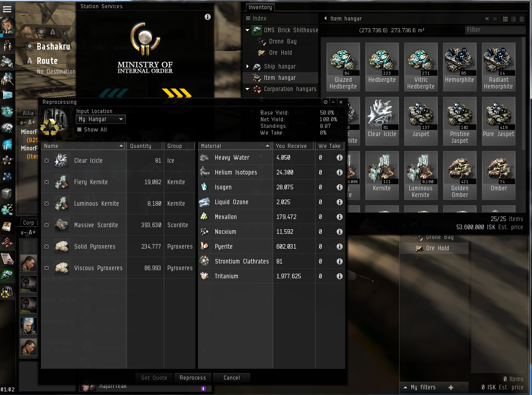Open the Ore Hold under OMS Brick Shithouse

tap(280, 53)
